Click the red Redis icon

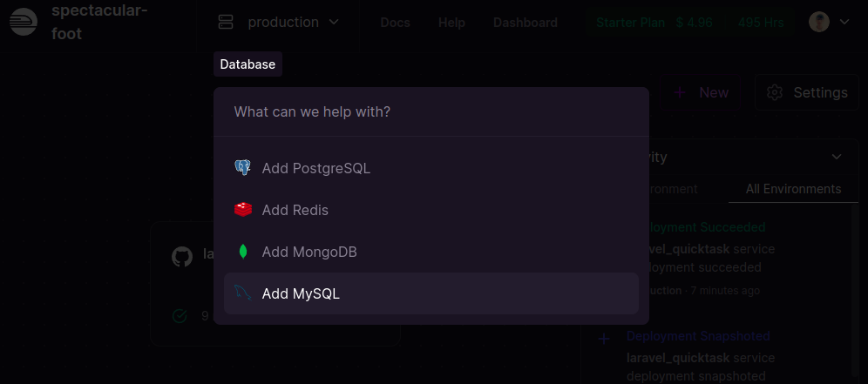pos(243,210)
